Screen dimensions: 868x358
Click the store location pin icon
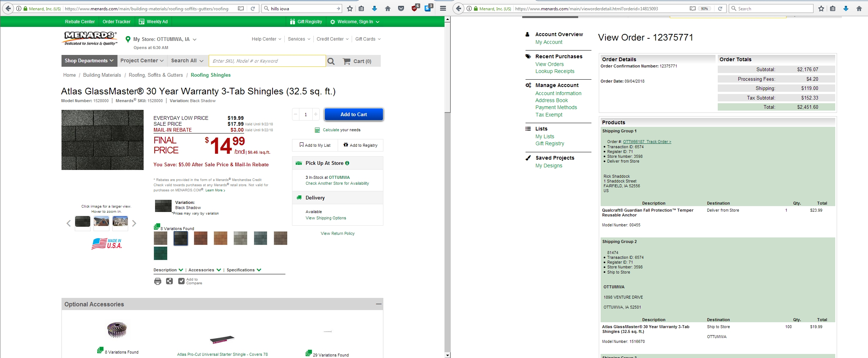[128, 39]
